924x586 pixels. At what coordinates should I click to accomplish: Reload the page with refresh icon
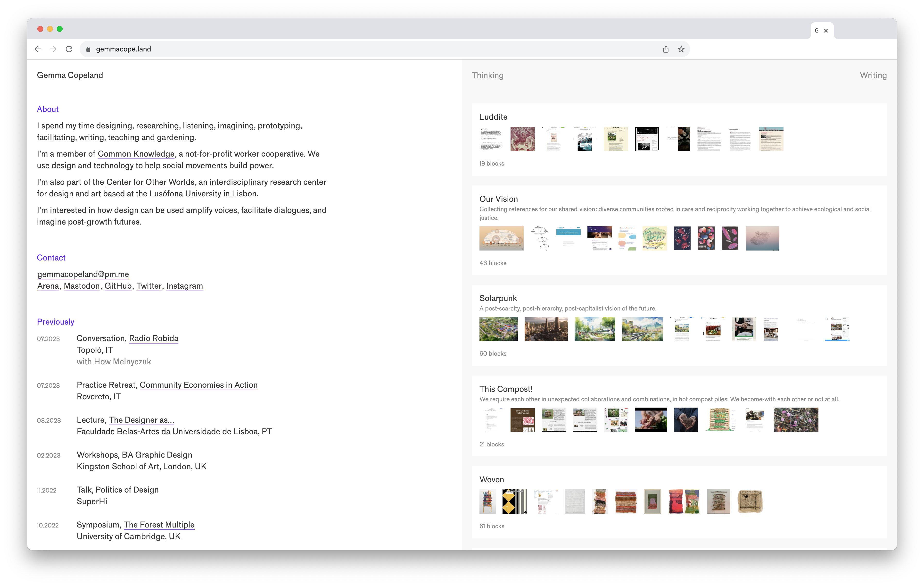[x=69, y=49]
